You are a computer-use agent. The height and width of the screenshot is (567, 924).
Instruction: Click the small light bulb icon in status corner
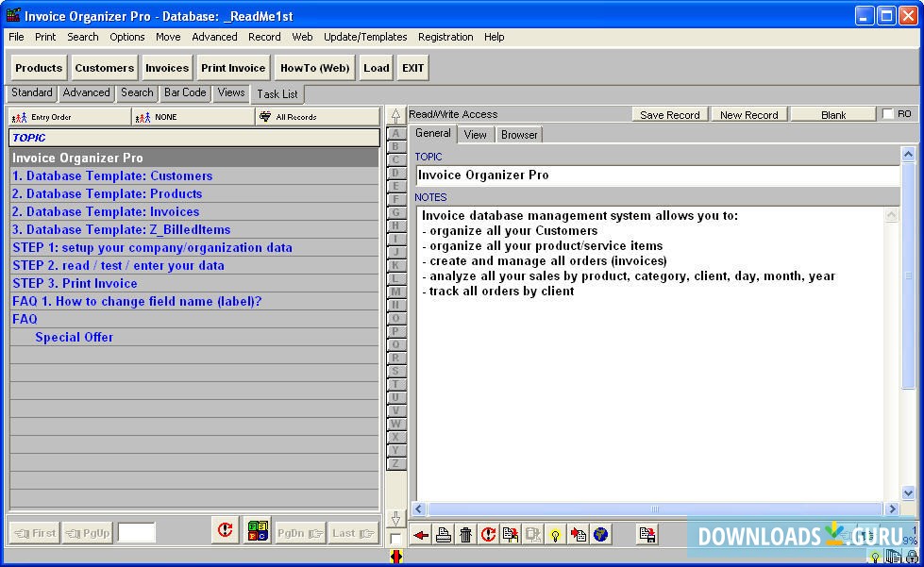[875, 556]
